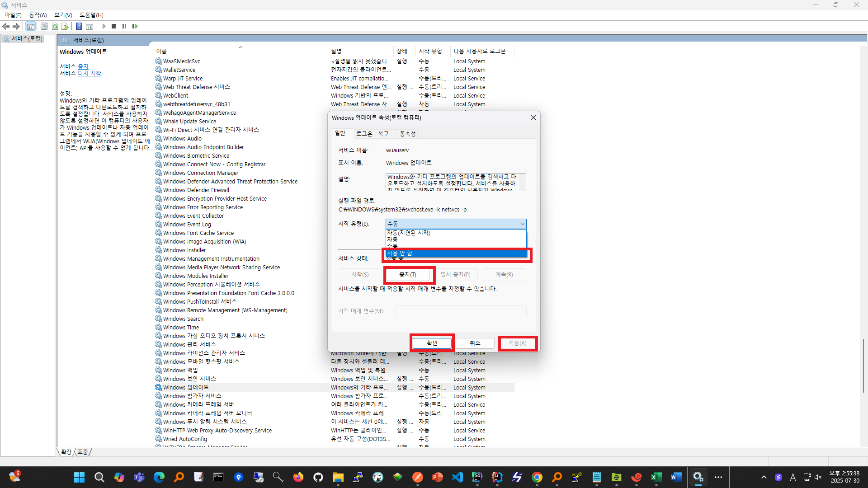
Task: Open the Properties toolbar icon
Action: coord(44,26)
